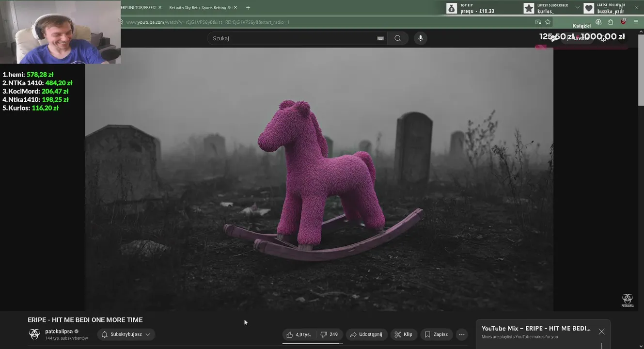Viewport: 644px width, 349px height.
Task: Click the browser address bar URL
Action: point(208,22)
